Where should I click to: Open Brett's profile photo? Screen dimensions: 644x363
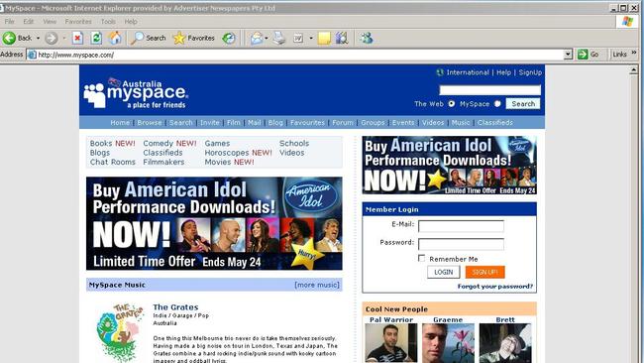(505, 343)
